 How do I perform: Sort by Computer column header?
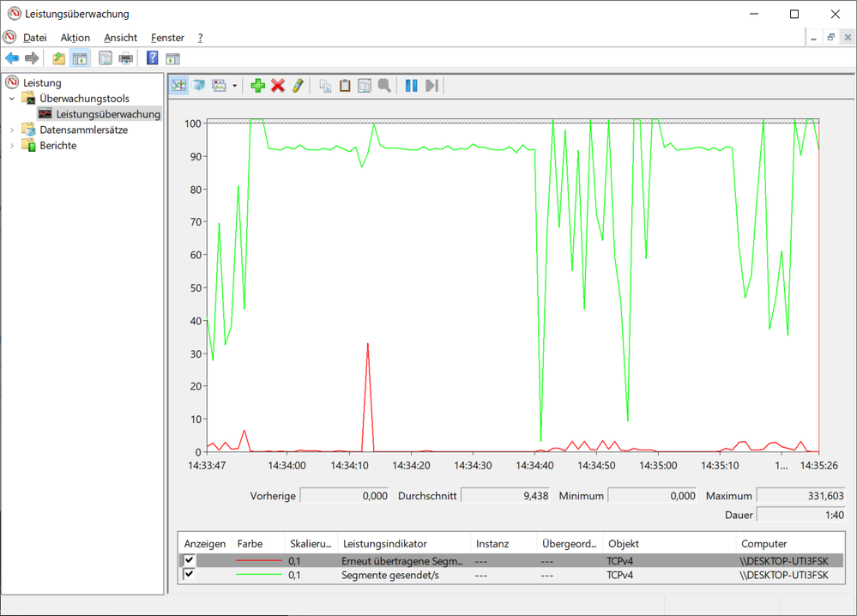790,544
